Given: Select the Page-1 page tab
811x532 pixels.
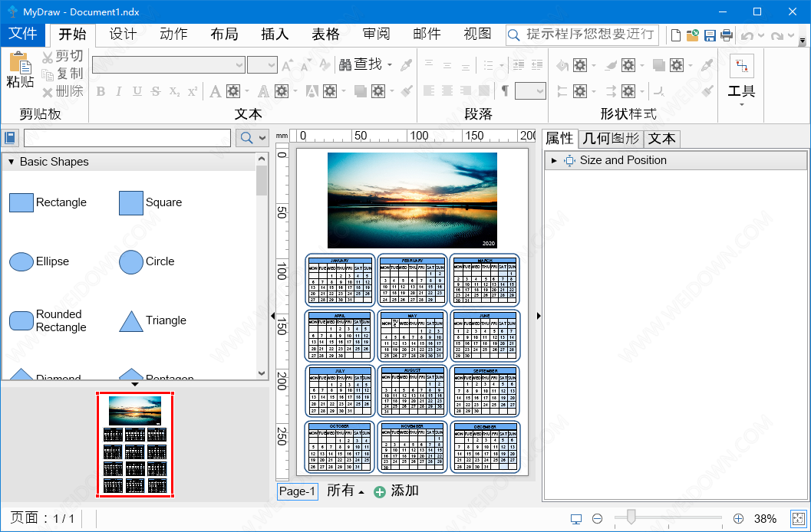Looking at the screenshot, I should [298, 491].
